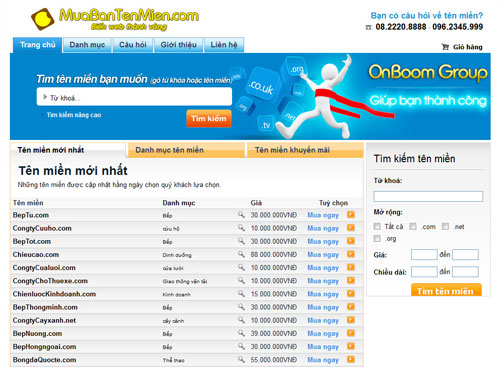Open the Danh mục menu tab
500x367 pixels.
point(87,45)
